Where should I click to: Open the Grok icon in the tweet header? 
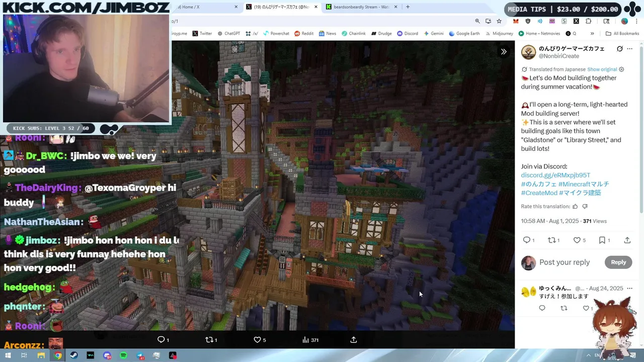(620, 49)
